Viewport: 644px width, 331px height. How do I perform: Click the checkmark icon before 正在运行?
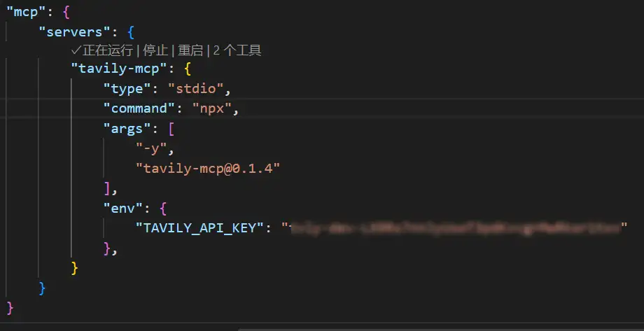[x=76, y=50]
